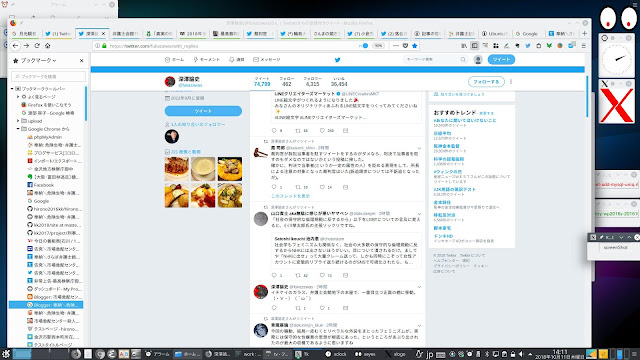The image size is (640, 360).
Task: Select the highlighted Blogger bookmark row
Action: [x=46, y=305]
